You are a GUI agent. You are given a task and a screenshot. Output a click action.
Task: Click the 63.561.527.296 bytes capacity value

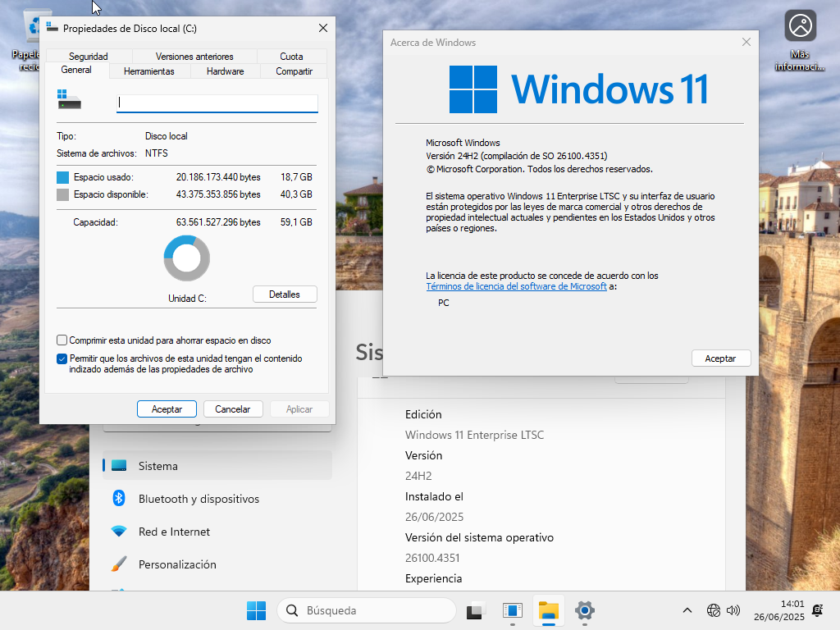tap(218, 222)
